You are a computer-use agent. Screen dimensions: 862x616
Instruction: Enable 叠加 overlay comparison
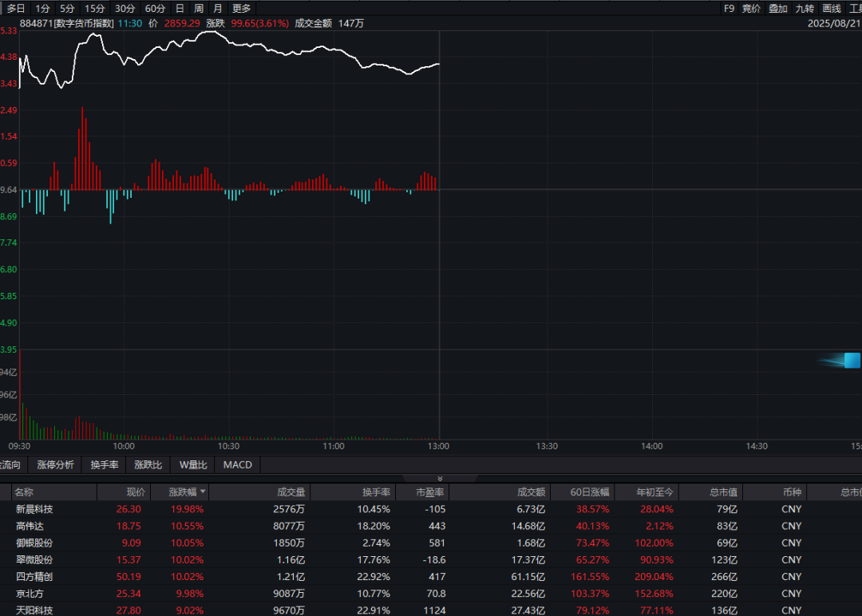click(x=778, y=8)
